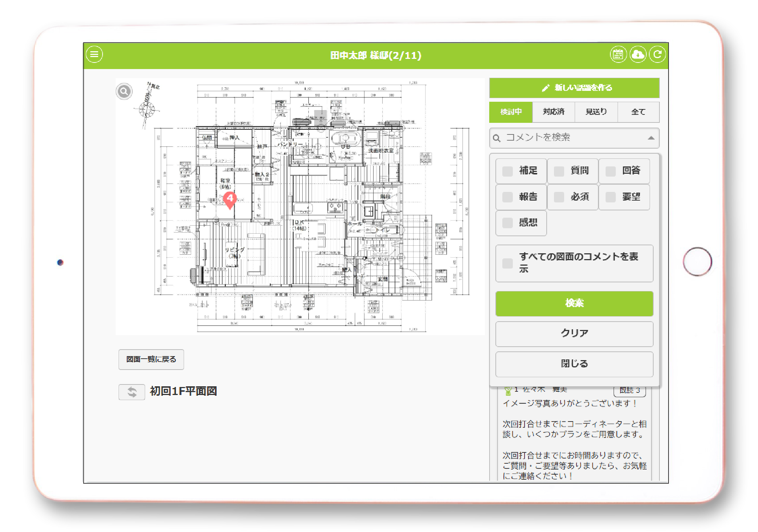Click the swap drawing icon beside 初回1F平面図
This screenshot has height=532, width=758.
click(132, 392)
